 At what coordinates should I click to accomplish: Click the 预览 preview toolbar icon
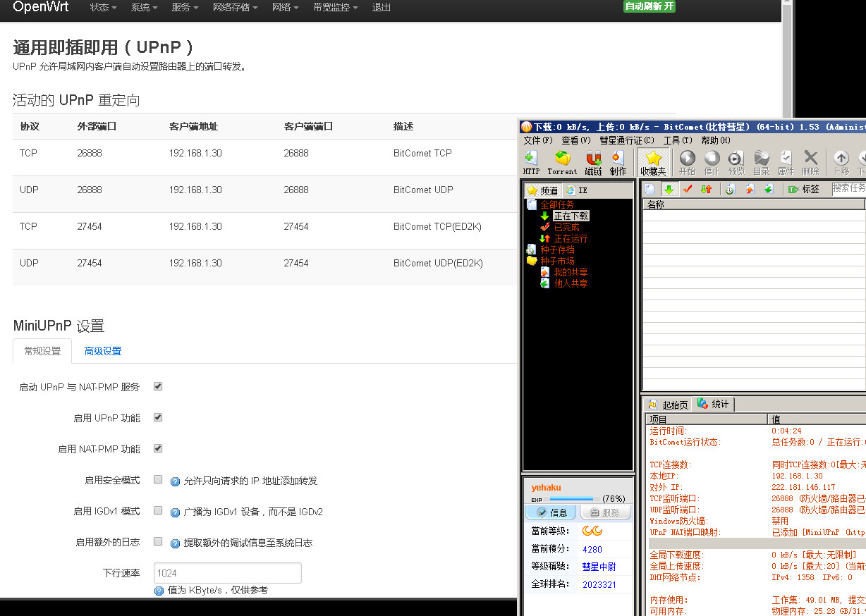click(x=736, y=163)
